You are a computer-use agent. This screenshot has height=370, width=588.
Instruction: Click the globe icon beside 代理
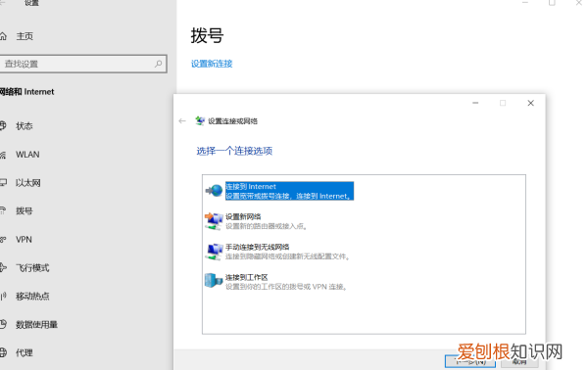pos(3,352)
